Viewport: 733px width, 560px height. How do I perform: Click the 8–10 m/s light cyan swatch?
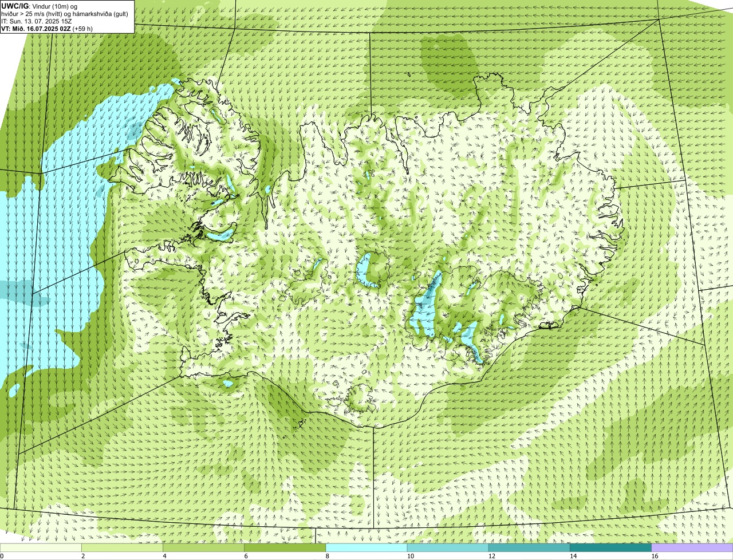point(366,548)
